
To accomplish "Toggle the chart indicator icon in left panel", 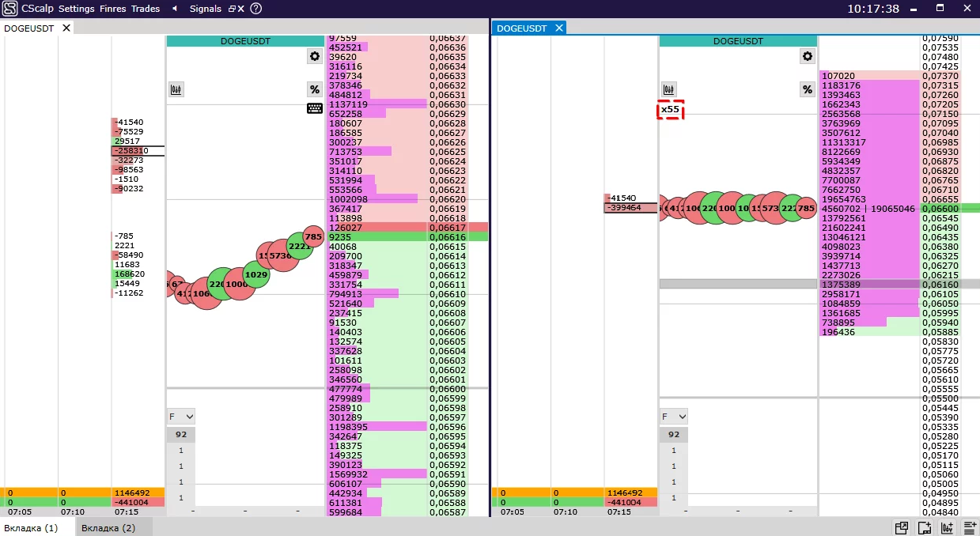I will [176, 89].
